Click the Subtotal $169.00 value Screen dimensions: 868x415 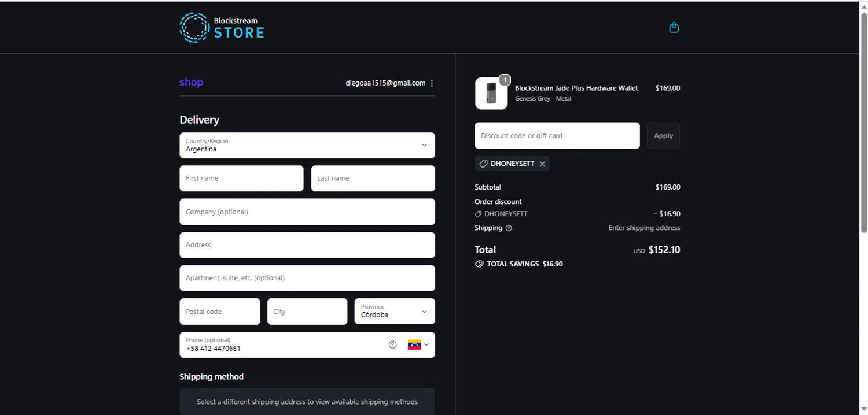pos(668,187)
